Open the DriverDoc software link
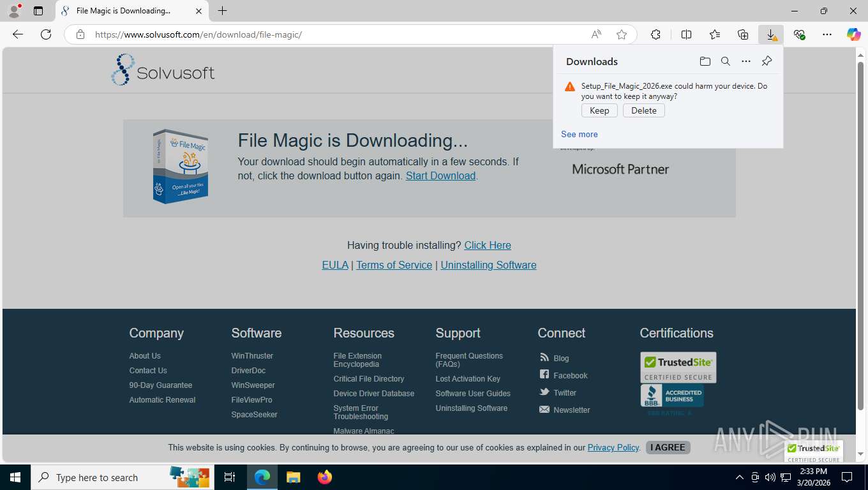The image size is (868, 490). [x=248, y=371]
